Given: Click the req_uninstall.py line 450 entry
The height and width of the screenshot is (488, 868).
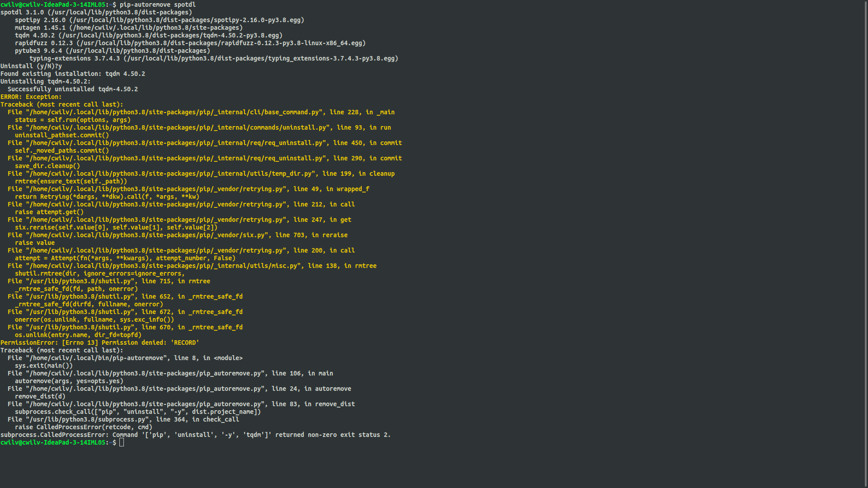Looking at the screenshot, I should click(x=204, y=143).
